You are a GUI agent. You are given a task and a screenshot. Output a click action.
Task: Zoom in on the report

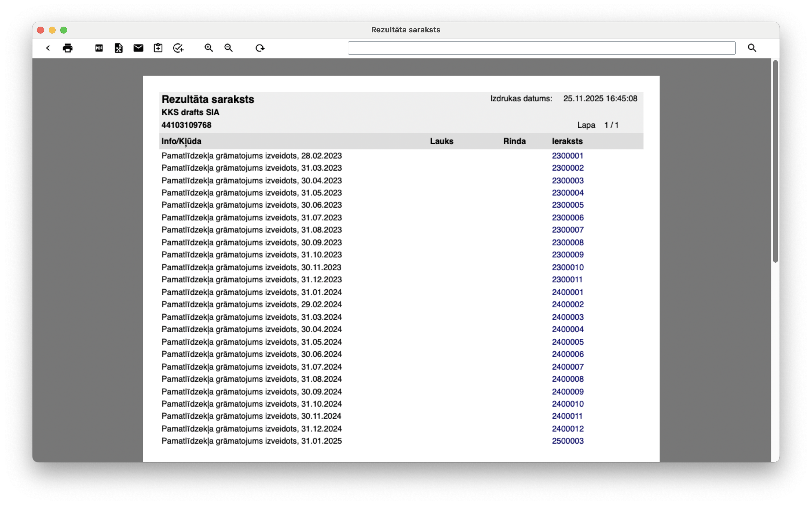point(209,48)
